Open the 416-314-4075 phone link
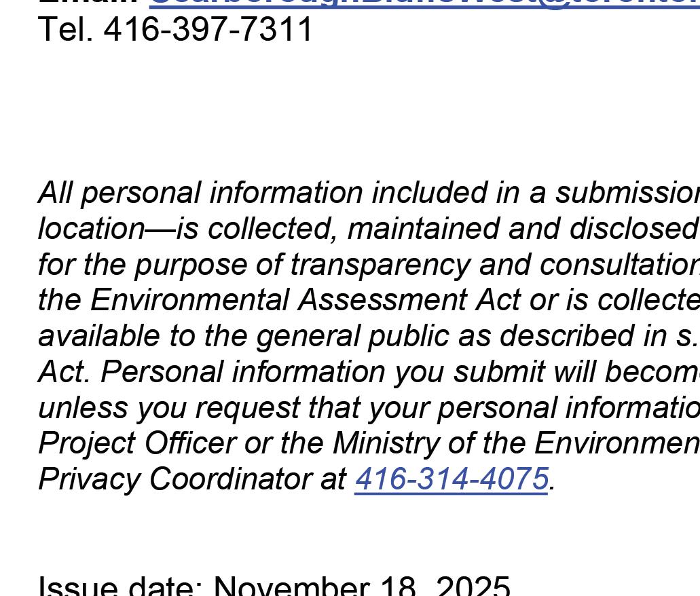Image resolution: width=700 pixels, height=596 pixels. click(x=452, y=479)
